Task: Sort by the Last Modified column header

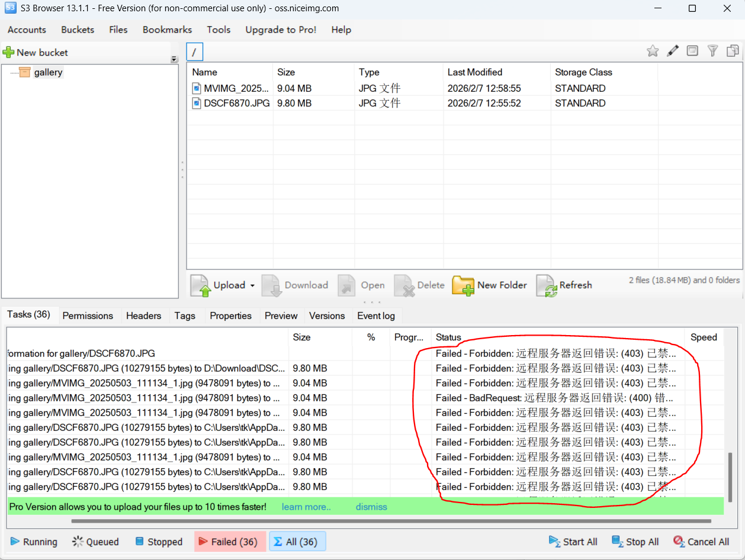Action: [475, 72]
